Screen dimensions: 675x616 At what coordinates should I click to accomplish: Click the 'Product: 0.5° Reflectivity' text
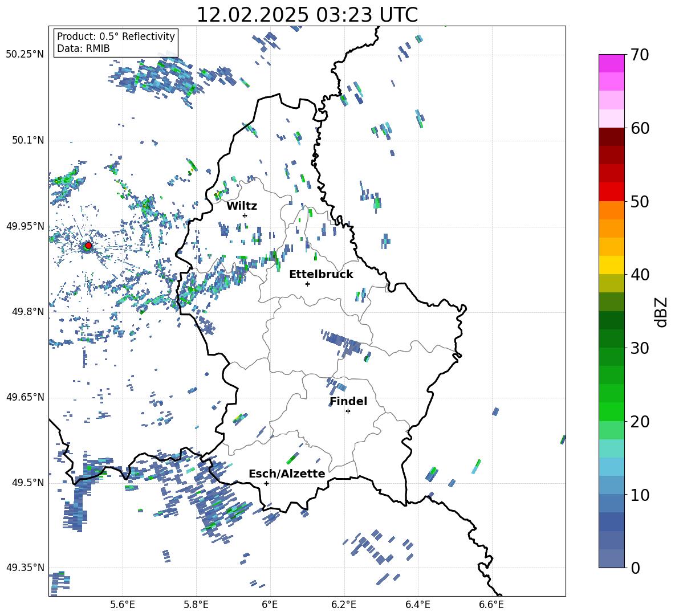point(116,36)
